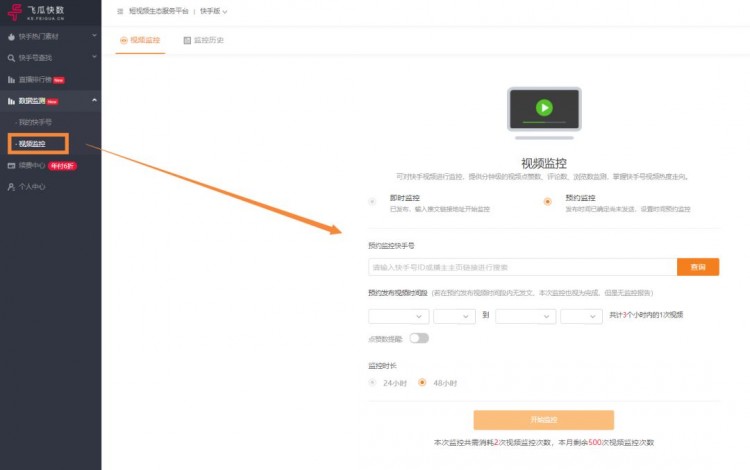The width and height of the screenshot is (750, 470).
Task: Click the 视频监控 heading under the illustration
Action: [x=544, y=163]
